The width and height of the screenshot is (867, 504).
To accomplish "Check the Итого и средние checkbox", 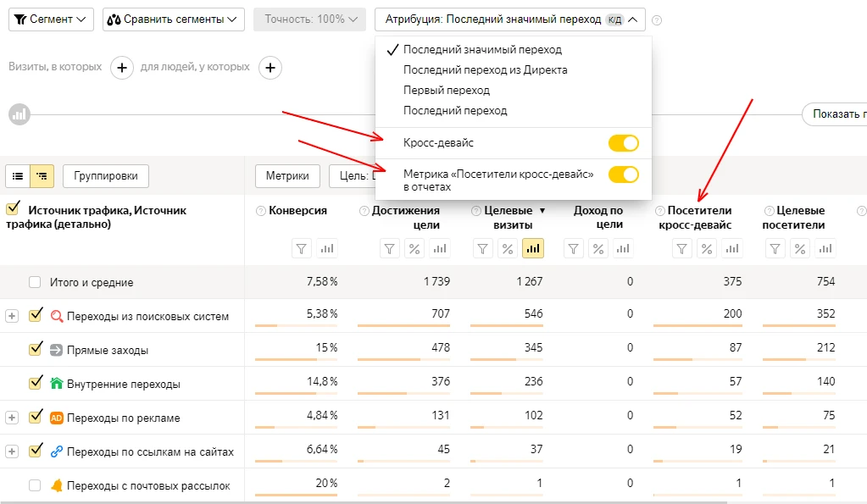I will click(35, 282).
